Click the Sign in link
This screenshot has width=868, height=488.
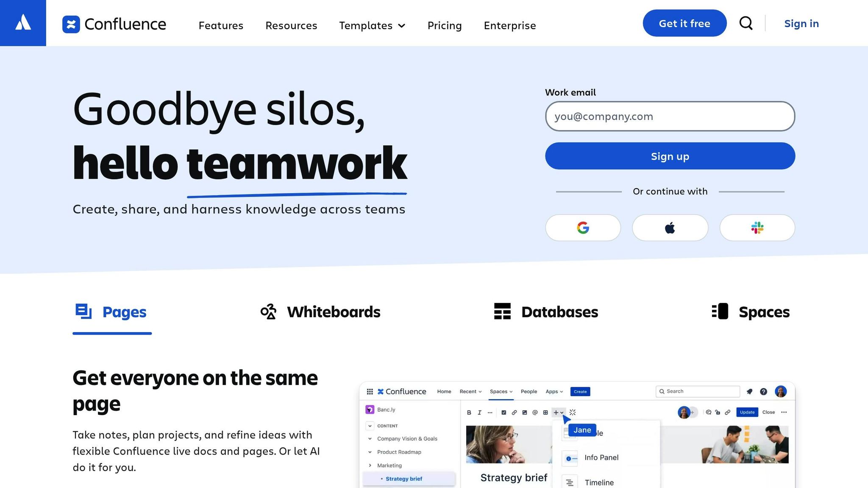801,23
